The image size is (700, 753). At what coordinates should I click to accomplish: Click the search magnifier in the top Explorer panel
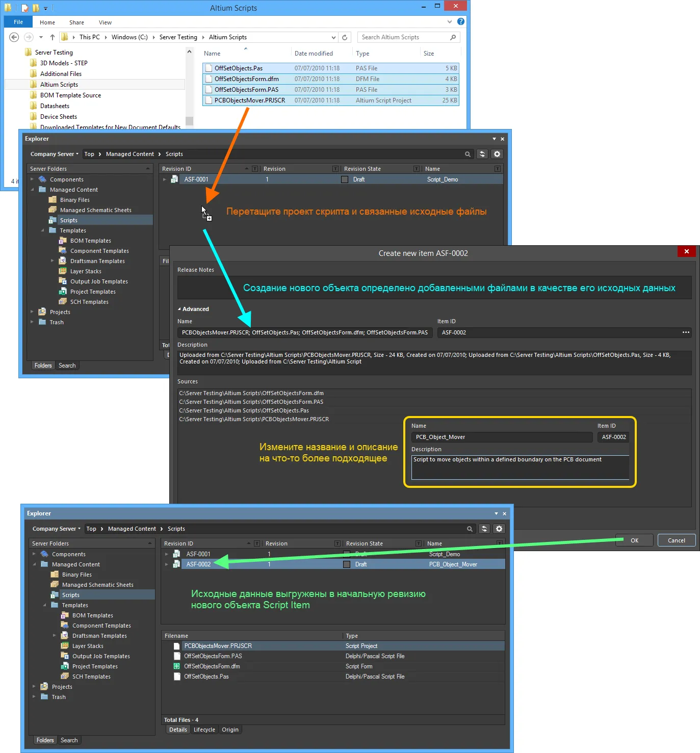coord(468,154)
